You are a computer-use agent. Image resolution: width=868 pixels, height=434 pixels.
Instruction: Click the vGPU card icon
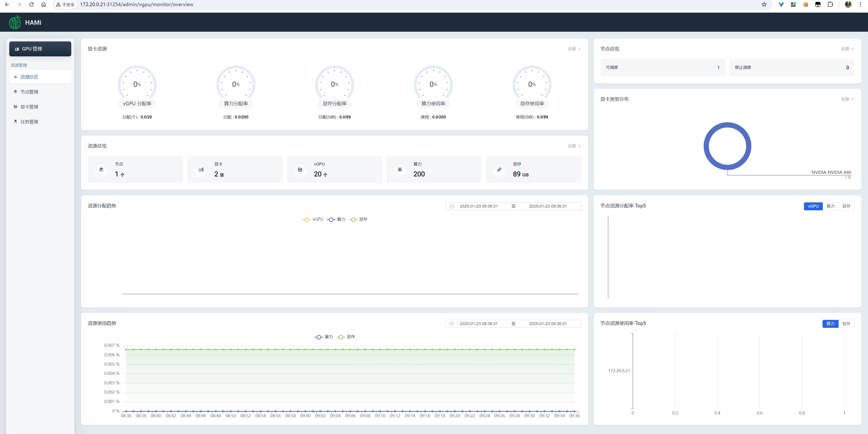(x=300, y=170)
